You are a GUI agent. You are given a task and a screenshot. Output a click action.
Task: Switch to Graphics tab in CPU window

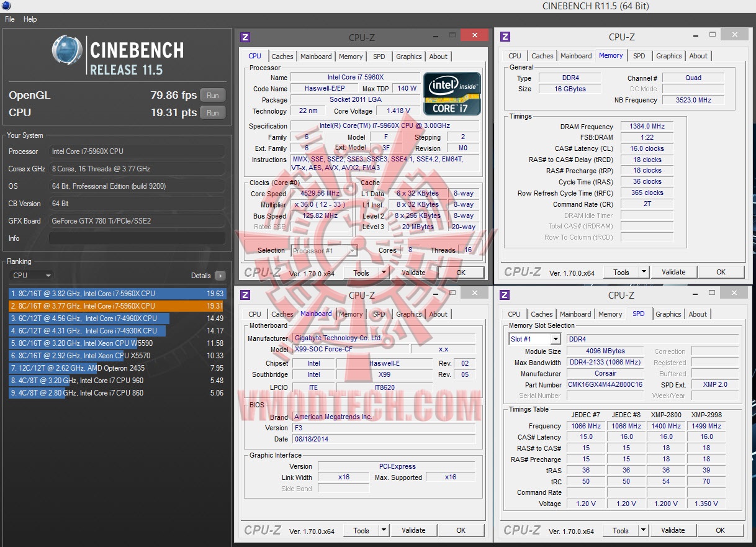point(409,57)
